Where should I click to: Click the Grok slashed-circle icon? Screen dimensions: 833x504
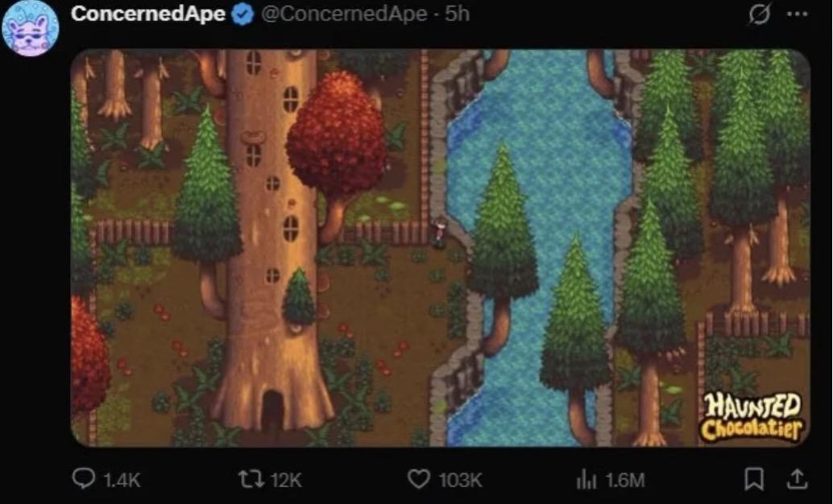point(758,15)
